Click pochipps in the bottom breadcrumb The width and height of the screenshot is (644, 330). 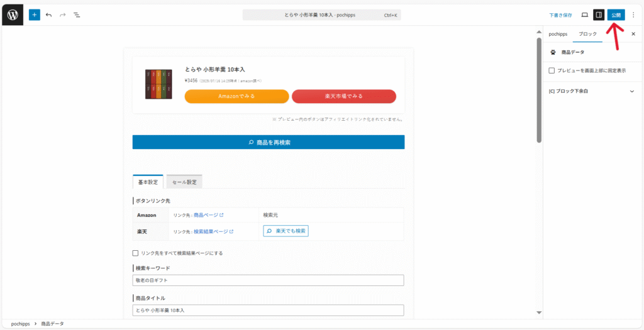click(x=21, y=324)
